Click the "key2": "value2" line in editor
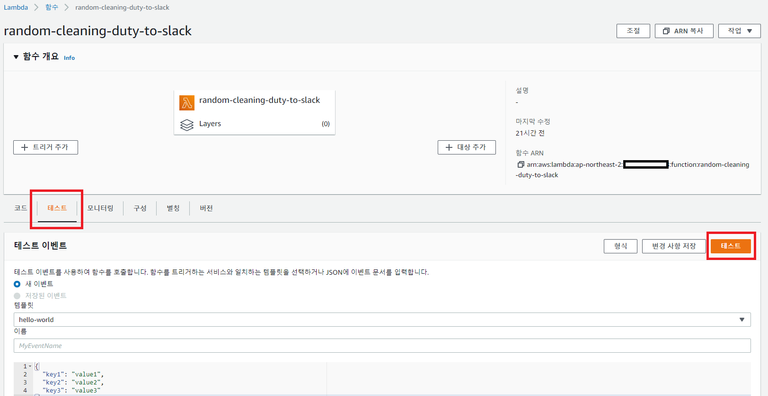Screen dimensions: 768x396 point(73,382)
